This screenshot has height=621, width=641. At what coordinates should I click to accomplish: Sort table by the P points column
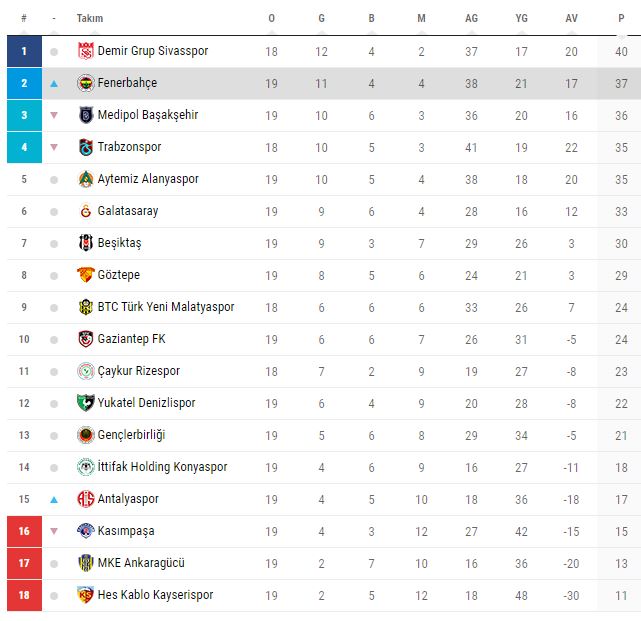pyautogui.click(x=621, y=18)
